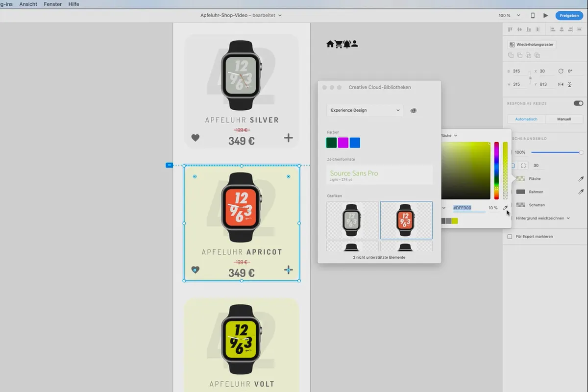Screen dimensions: 588x392
Task: Click the opacity slider at 100%
Action: (x=557, y=152)
